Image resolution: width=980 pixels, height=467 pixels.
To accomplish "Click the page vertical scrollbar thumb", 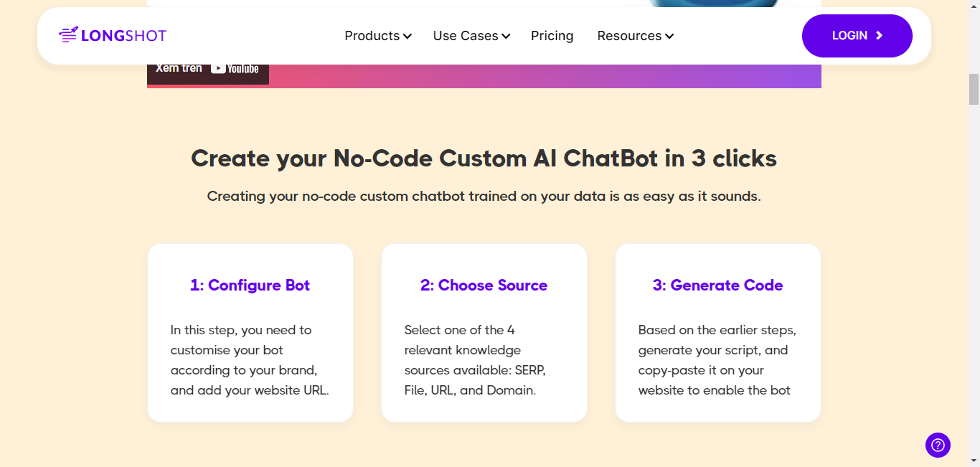I will pyautogui.click(x=974, y=89).
